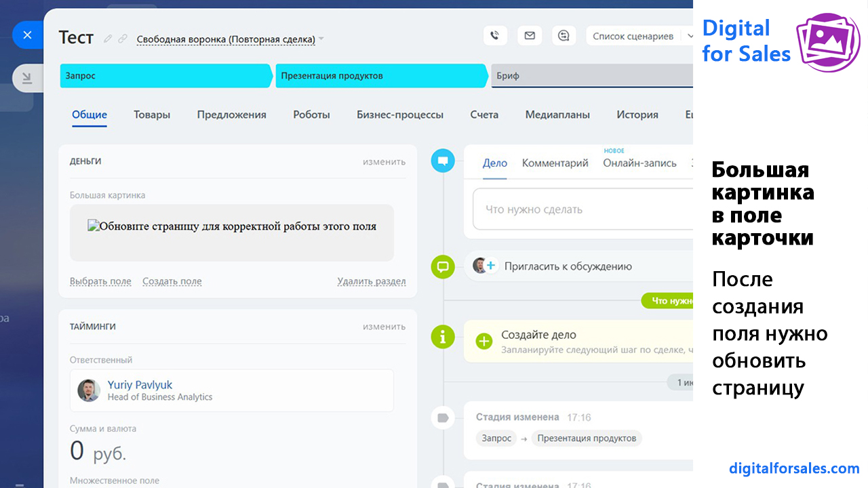Viewport: 868px width, 488px height.
Task: Click the Создать поле link
Action: [172, 281]
